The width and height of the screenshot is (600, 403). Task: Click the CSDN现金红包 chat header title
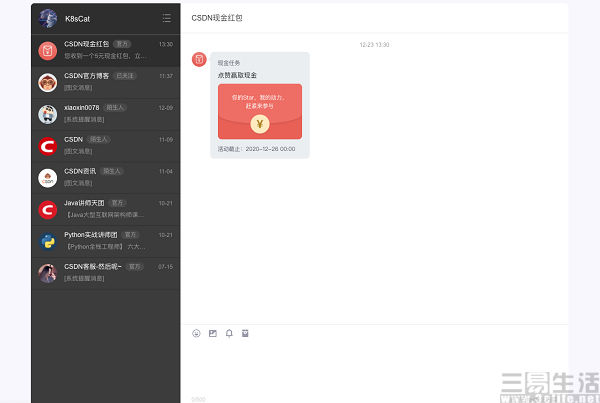(217, 18)
